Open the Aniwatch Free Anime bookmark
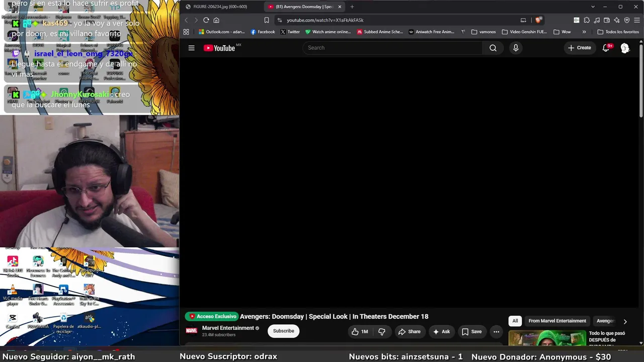The height and width of the screenshot is (362, 644). tap(431, 32)
